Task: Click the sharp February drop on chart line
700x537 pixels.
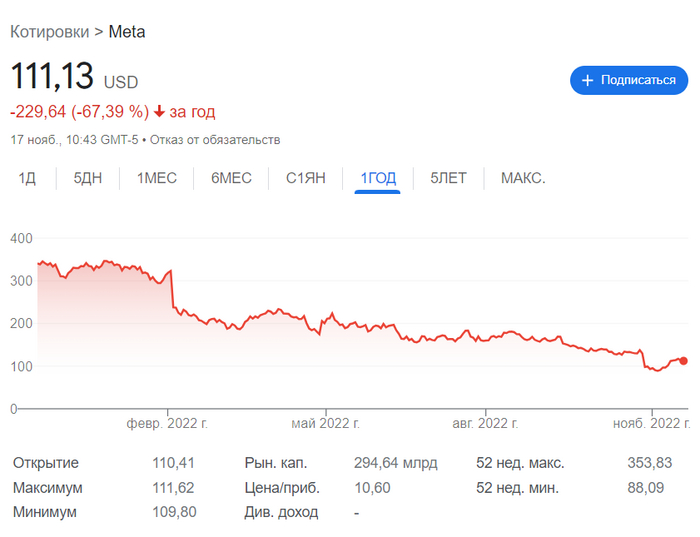Action: point(172,289)
